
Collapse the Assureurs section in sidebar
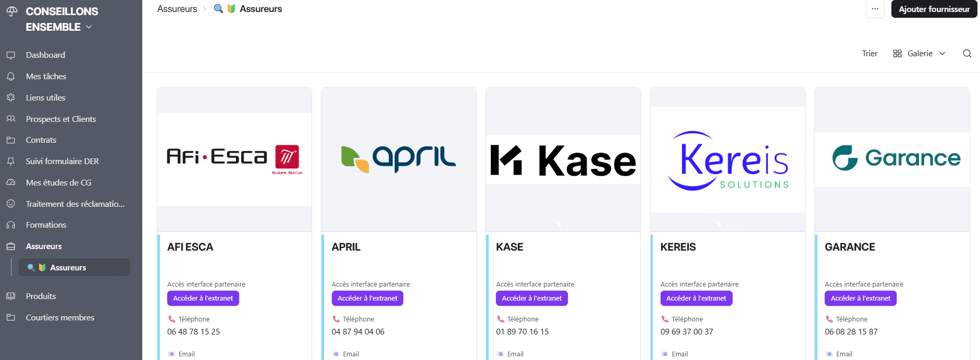(x=44, y=246)
